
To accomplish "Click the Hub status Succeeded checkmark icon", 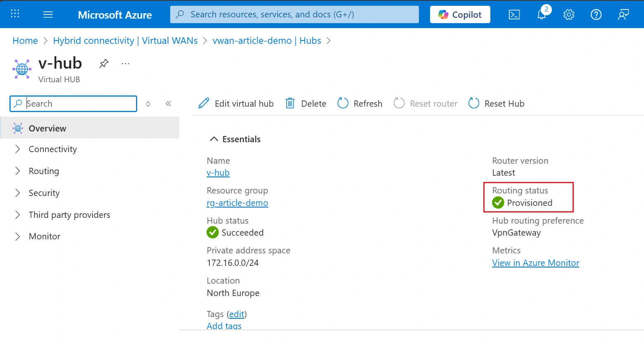I will pos(213,233).
